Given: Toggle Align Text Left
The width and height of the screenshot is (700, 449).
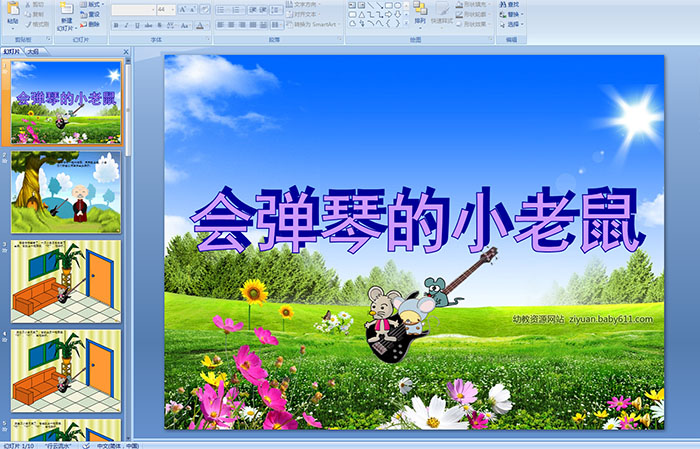Looking at the screenshot, I should 221,25.
